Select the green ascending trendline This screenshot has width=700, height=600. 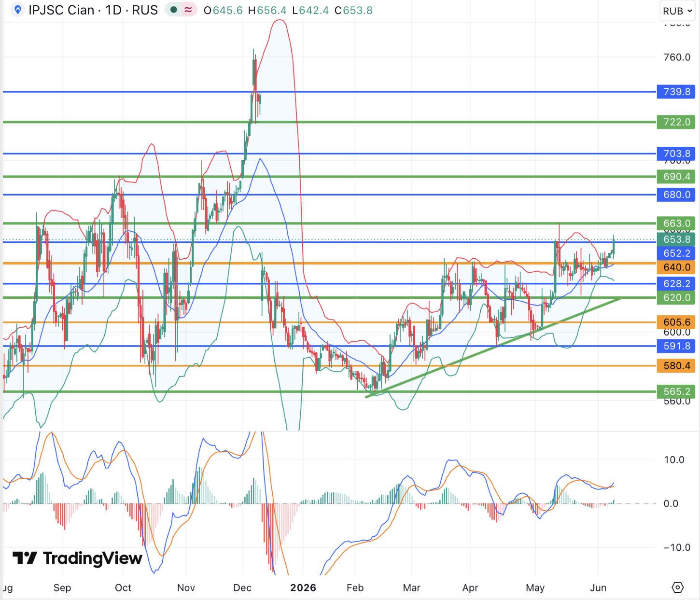492,348
